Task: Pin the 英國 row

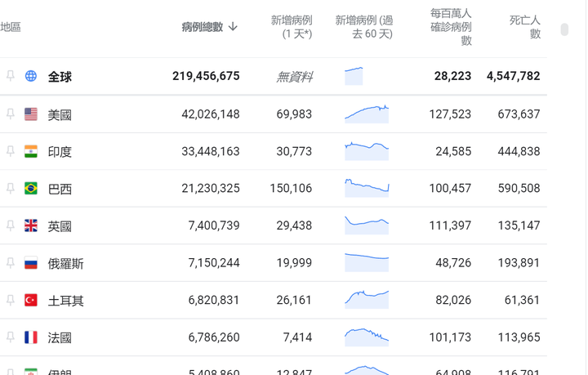Action: (x=11, y=225)
